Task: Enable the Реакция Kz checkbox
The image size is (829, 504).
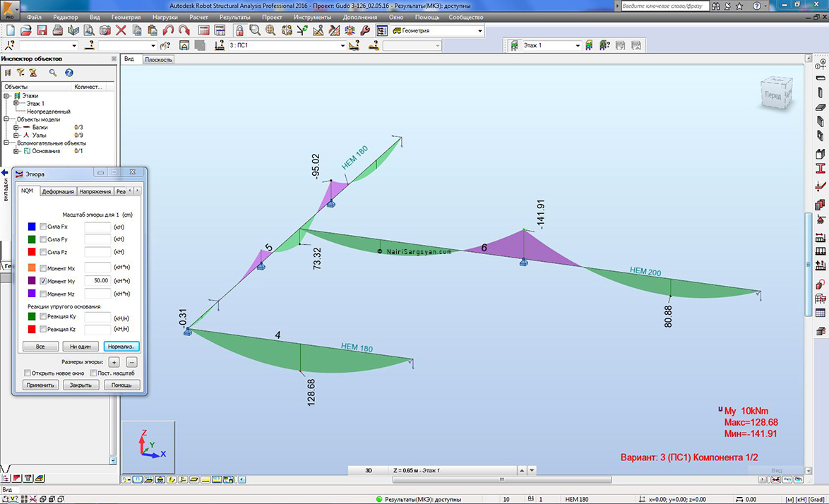Action: pos(43,329)
